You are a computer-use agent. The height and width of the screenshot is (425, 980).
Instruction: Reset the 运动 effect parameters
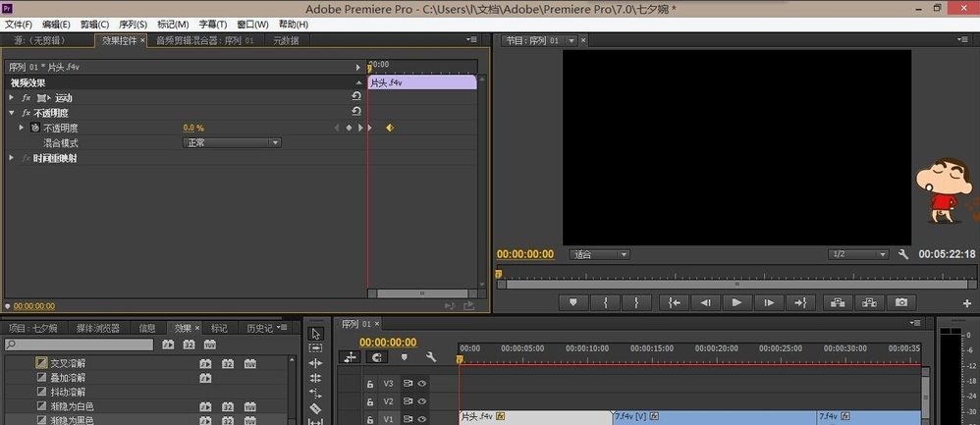356,97
